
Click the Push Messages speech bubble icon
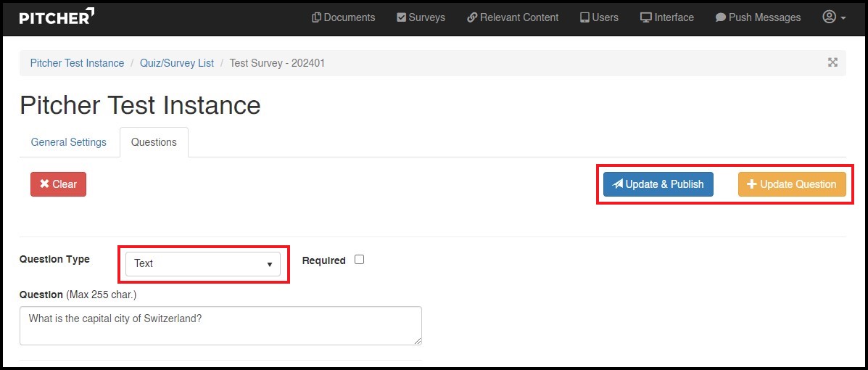click(x=720, y=17)
